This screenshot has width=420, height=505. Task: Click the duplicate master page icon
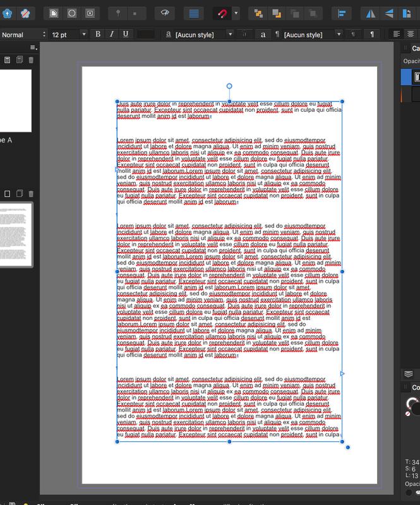pyautogui.click(x=20, y=59)
